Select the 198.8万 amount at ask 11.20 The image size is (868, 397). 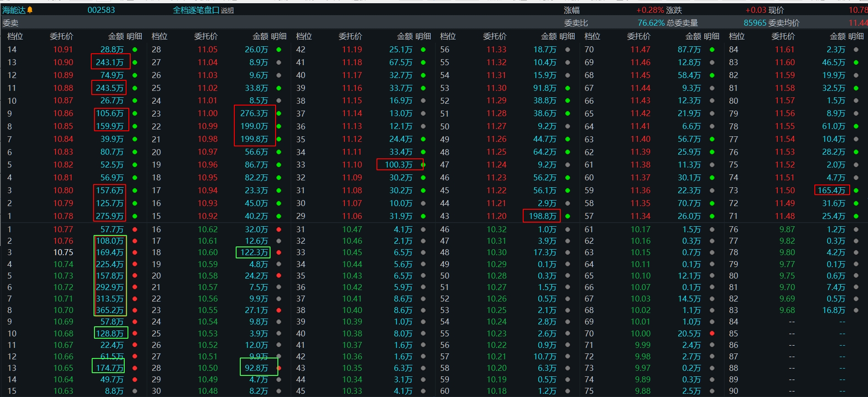click(542, 216)
